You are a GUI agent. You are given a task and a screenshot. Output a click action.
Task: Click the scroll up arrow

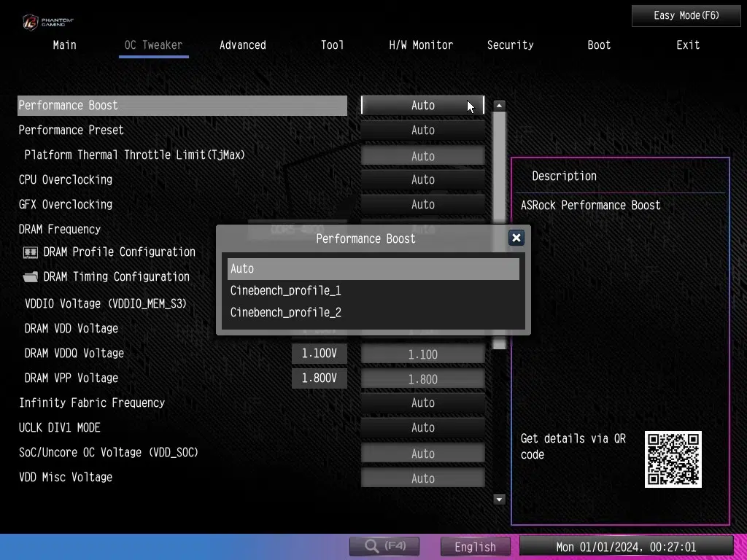pos(499,106)
